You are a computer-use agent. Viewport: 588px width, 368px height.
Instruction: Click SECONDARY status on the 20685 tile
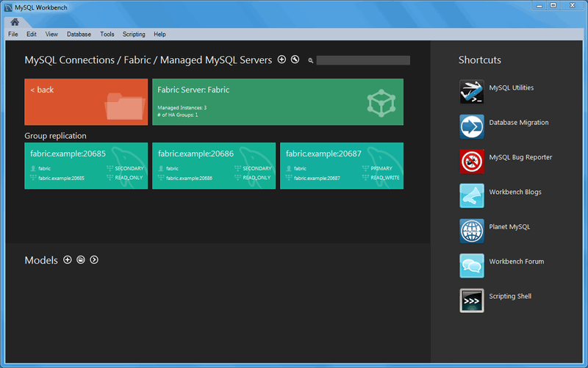[129, 168]
